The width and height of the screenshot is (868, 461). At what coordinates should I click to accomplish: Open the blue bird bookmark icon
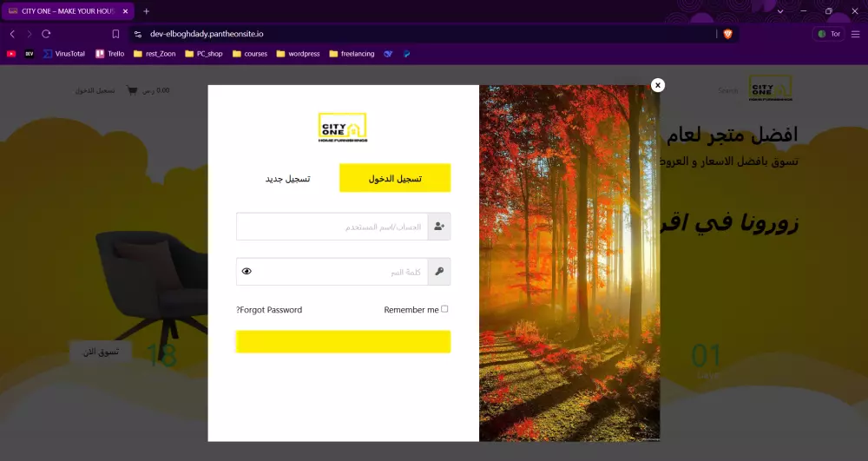tap(388, 54)
